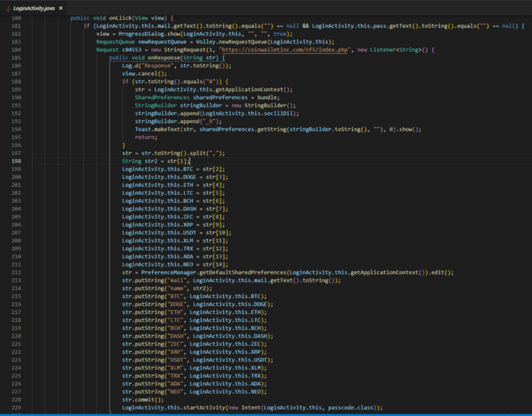Click line number 212 in the gutter
Image resolution: width=532 pixels, height=416 pixels.
16,273
